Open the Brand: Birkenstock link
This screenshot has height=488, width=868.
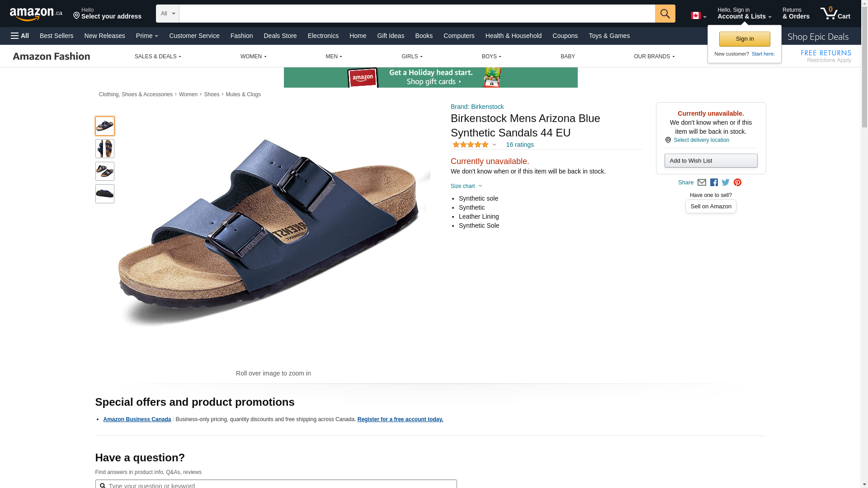[x=477, y=107]
